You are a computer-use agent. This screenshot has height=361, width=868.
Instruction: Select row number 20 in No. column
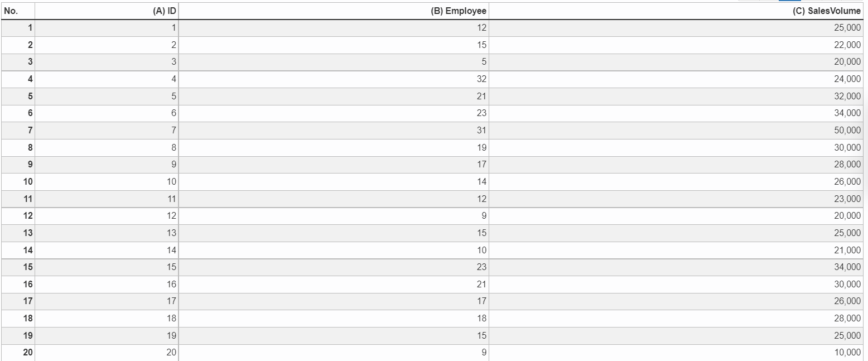click(18, 353)
